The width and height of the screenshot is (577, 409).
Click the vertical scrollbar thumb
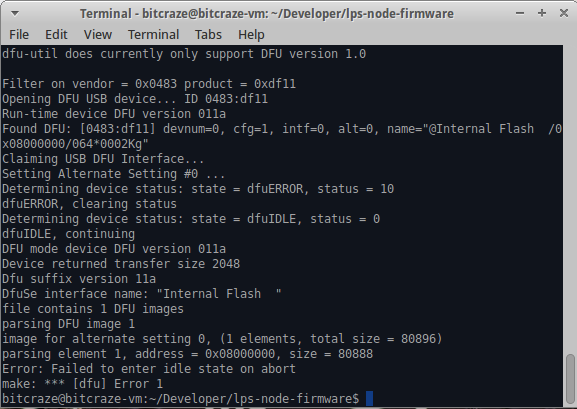570,378
